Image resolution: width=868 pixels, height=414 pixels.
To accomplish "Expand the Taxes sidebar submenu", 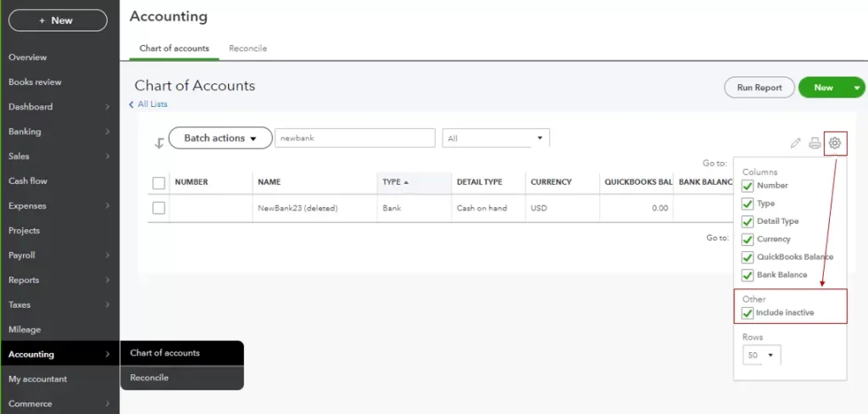I will click(x=108, y=305).
